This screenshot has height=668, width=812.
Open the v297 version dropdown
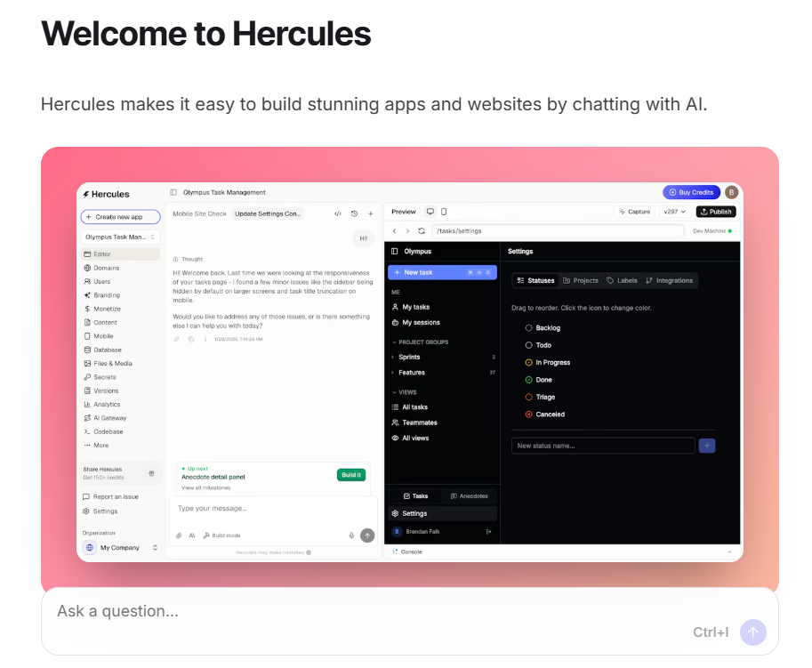pyautogui.click(x=674, y=212)
